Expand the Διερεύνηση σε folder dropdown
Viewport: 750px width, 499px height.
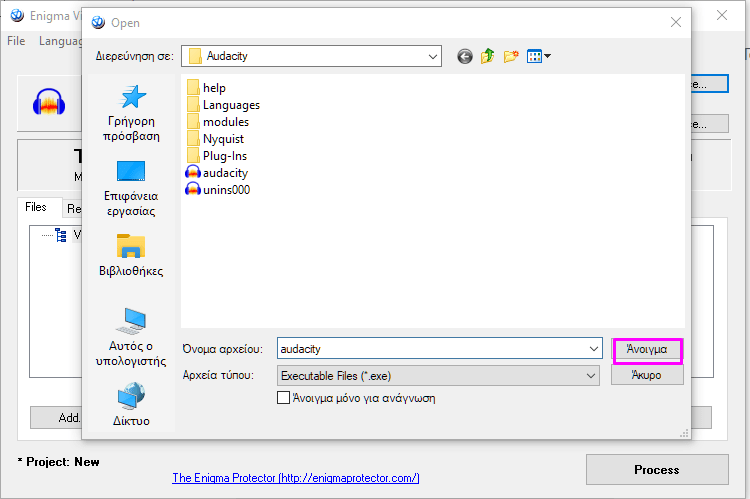pos(432,56)
